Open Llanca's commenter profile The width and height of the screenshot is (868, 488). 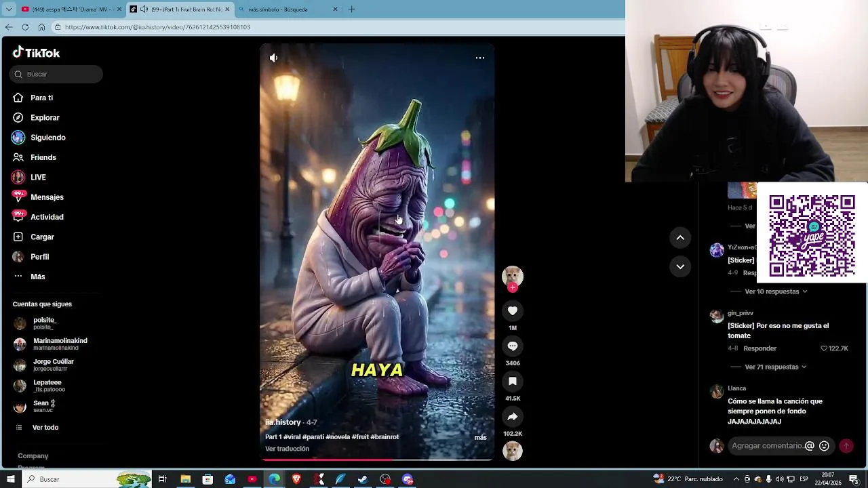736,388
